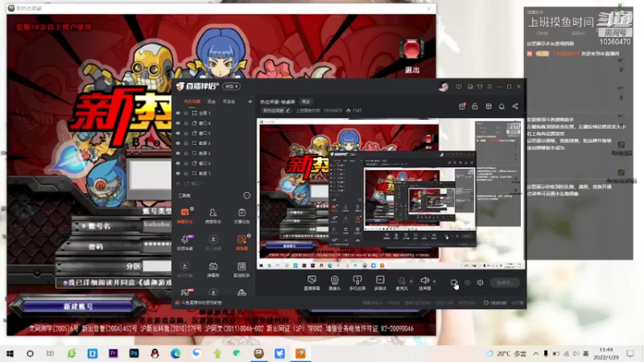Image resolution: width=644 pixels, height=362 pixels.
Task: Open the taskbar clock showing 11:44
Action: (606, 353)
